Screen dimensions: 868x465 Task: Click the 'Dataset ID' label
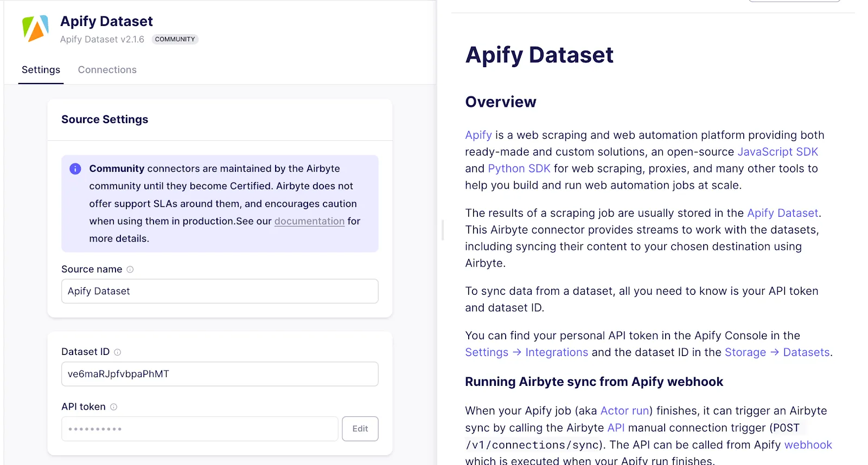85,352
